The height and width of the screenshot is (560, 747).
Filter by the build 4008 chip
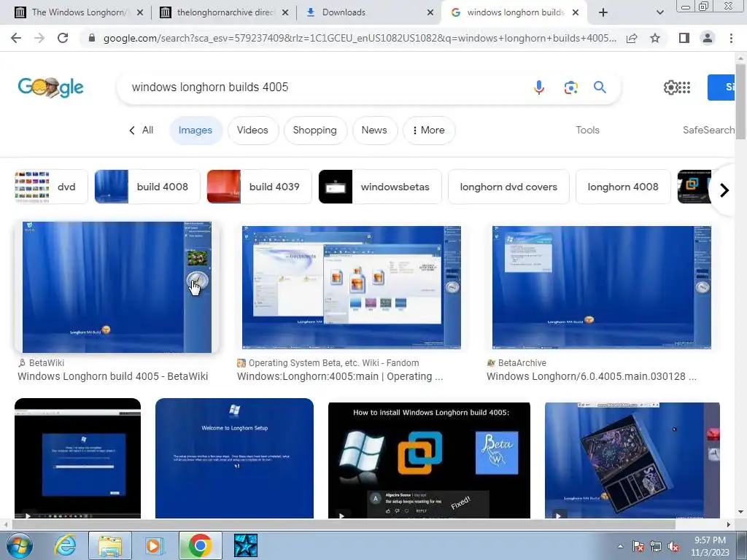147,187
